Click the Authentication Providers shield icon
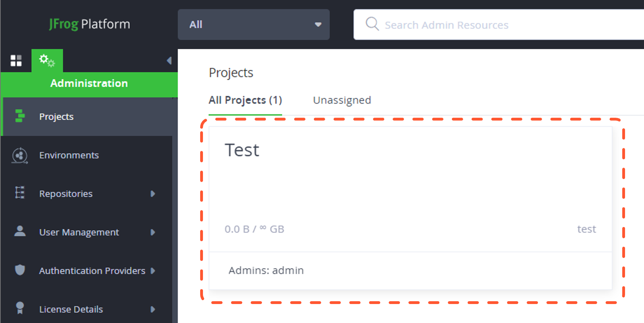 point(20,270)
